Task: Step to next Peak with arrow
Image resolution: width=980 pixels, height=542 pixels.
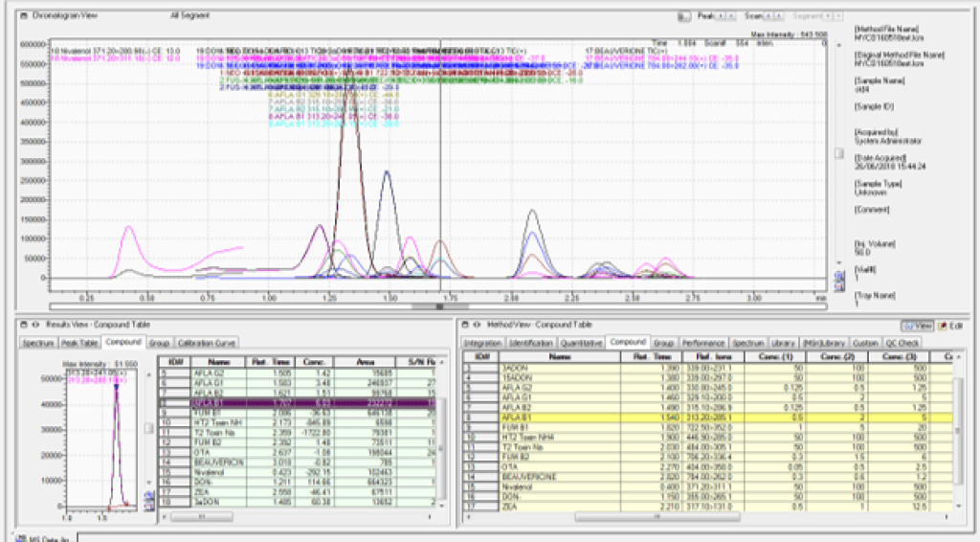Action: (732, 15)
